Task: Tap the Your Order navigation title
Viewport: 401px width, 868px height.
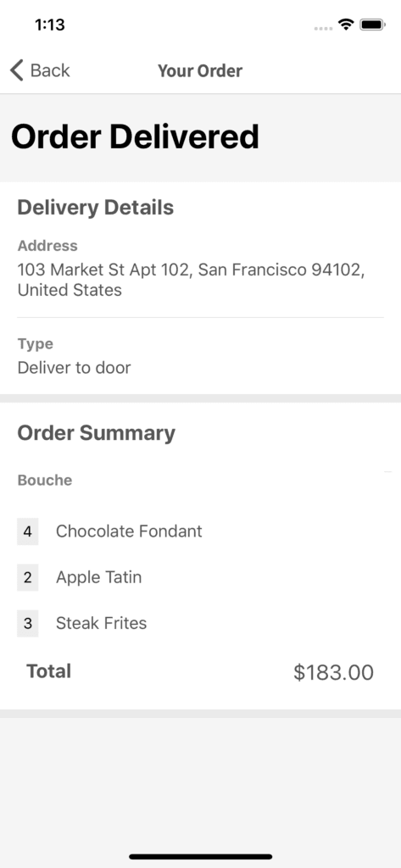Action: (200, 71)
